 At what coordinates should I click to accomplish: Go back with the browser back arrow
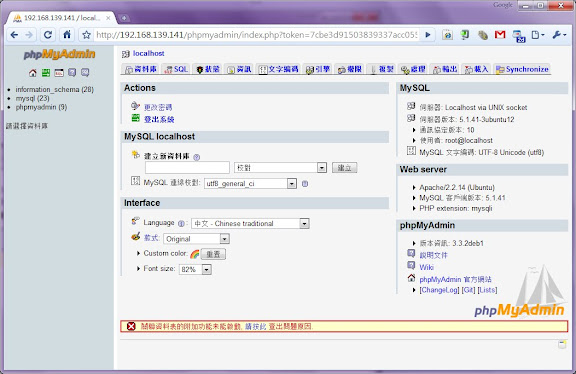pos(14,35)
